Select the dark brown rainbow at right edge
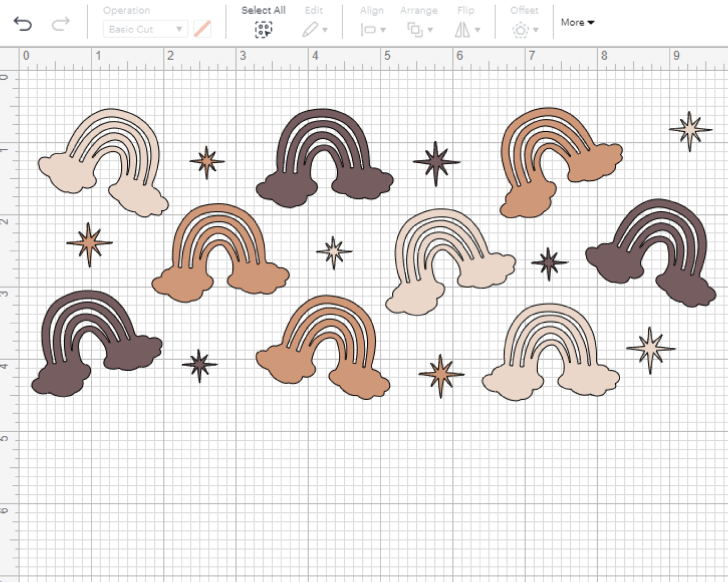Viewport: 728px width, 582px height. 651,253
